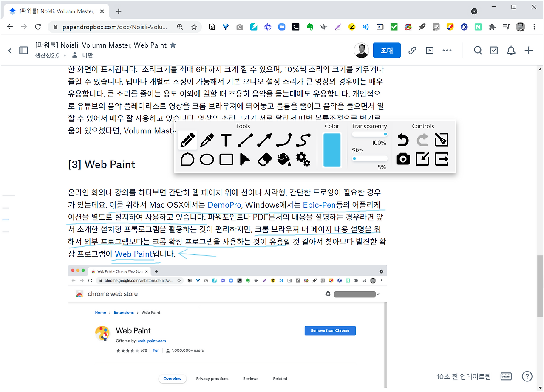
Task: Select the Arrow drawing tool
Action: coord(265,140)
